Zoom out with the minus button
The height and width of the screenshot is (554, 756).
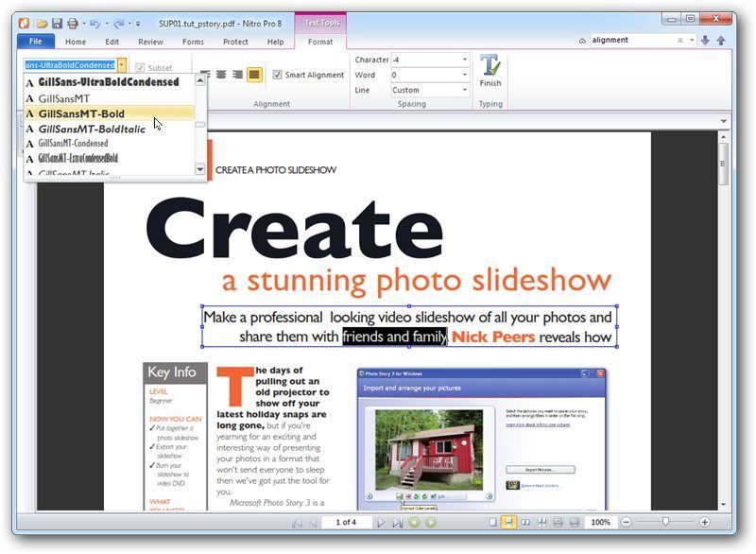pos(627,522)
